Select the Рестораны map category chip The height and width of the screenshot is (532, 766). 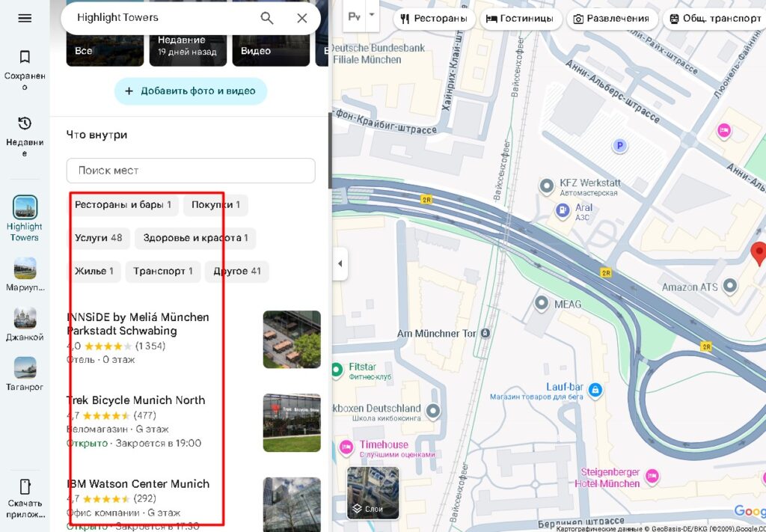[435, 19]
